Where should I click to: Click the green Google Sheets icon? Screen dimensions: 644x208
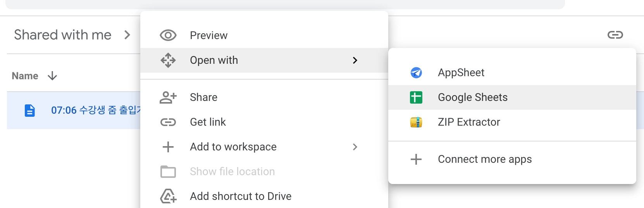coord(416,97)
